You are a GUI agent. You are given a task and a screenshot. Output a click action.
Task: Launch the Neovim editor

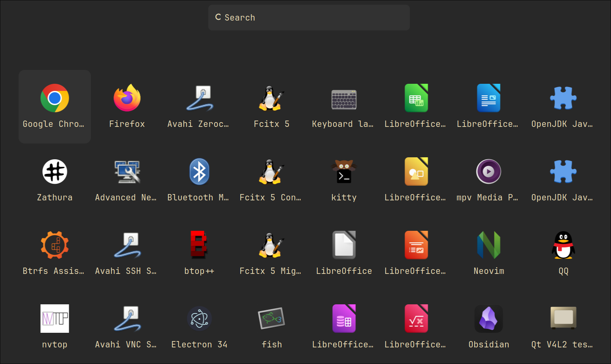tap(488, 254)
